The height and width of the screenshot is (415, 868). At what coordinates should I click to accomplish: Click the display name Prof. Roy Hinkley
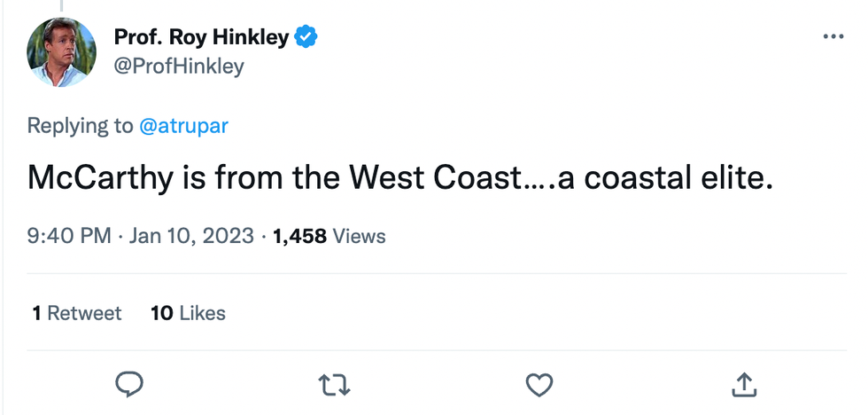click(201, 37)
